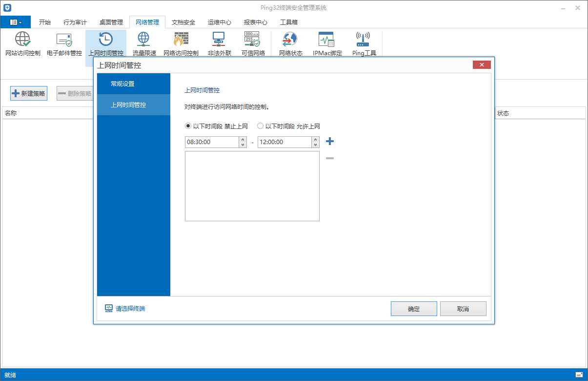
Task: Open 网站访问控制 in the ribbon
Action: pyautogui.click(x=23, y=44)
